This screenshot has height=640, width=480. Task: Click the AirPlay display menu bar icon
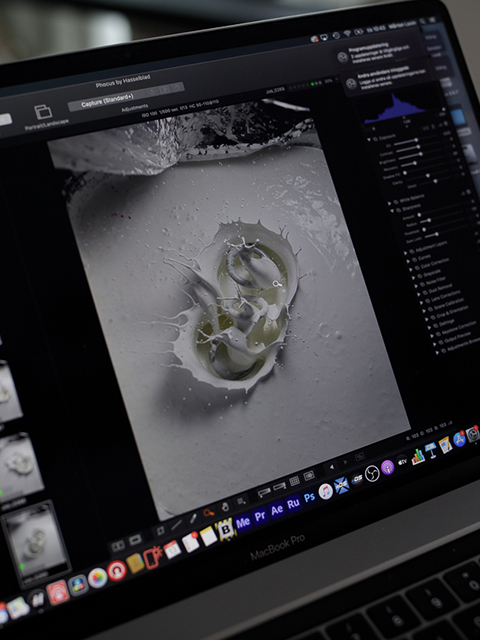[x=324, y=37]
